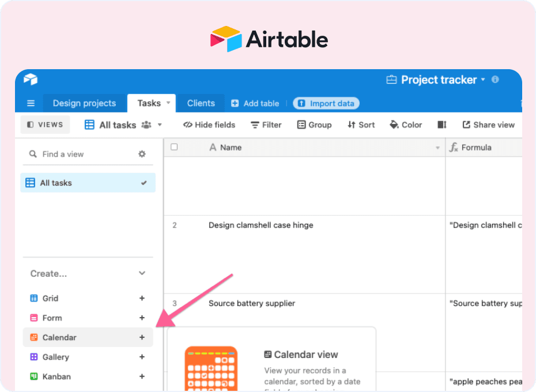The image size is (536, 392).
Task: Open the Filter options
Action: pos(266,125)
